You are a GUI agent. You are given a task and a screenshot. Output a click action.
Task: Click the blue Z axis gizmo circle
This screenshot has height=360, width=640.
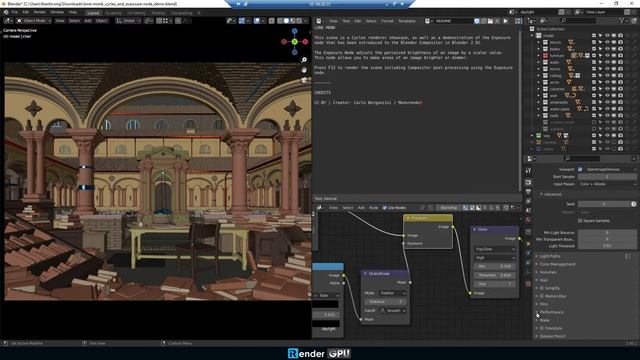[294, 31]
